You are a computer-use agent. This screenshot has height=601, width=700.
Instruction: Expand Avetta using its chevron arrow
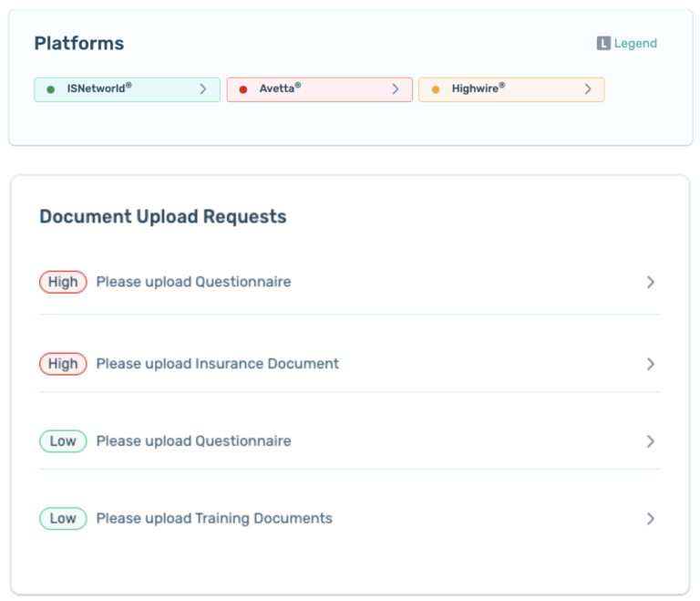396,89
